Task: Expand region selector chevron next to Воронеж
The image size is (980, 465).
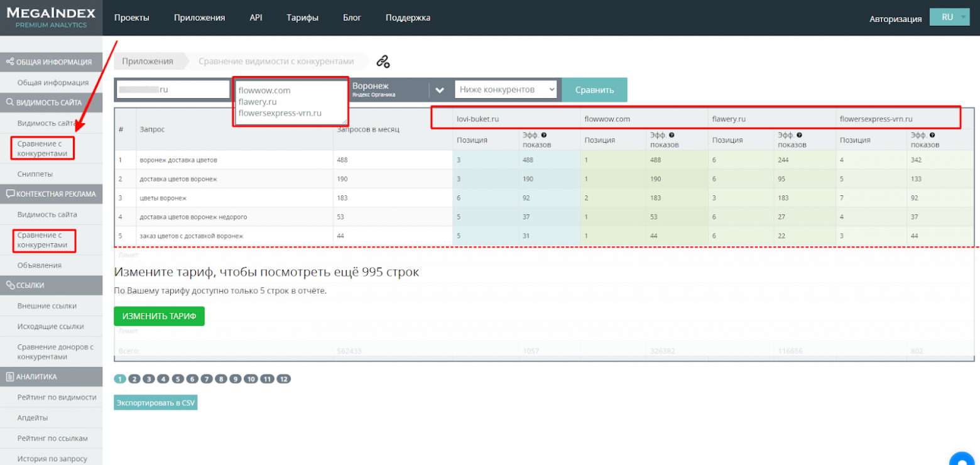Action: coord(440,90)
